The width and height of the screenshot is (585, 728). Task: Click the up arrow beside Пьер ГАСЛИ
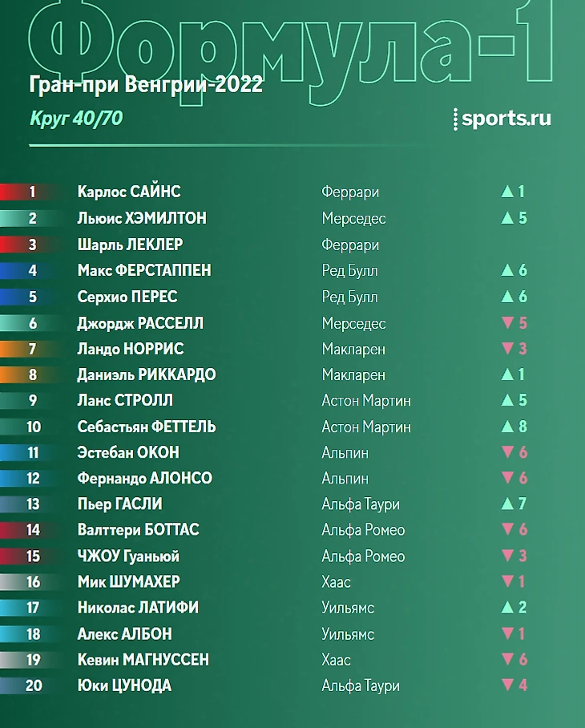tap(507, 504)
